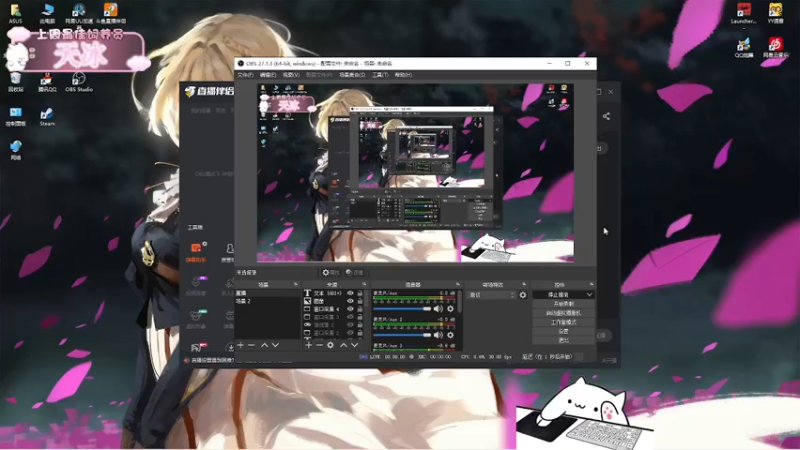Remove selected source with minus icon

click(319, 345)
